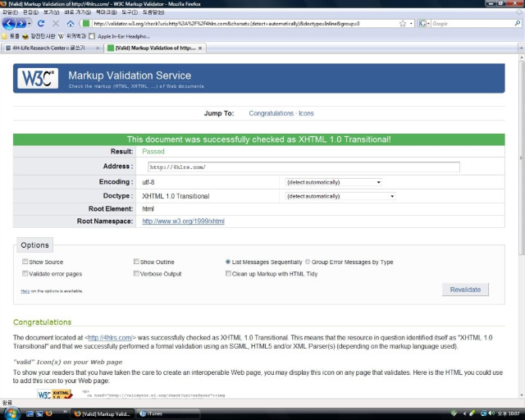Open the address bar history dropdown
Image resolution: width=525 pixels, height=420 pixels.
[411, 24]
